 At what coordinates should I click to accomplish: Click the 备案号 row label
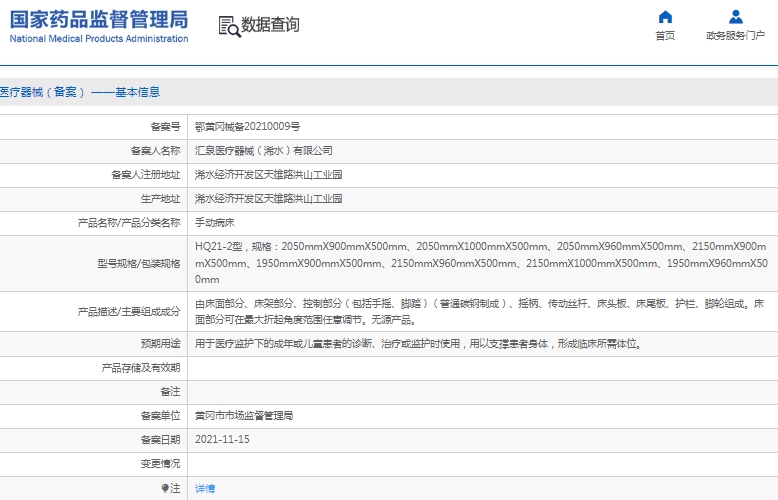tap(165, 126)
